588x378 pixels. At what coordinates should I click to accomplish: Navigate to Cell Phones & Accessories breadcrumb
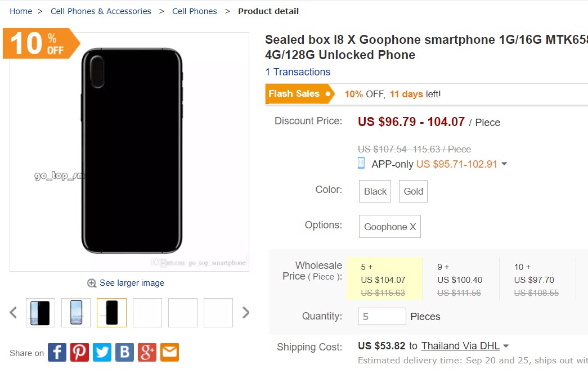click(x=101, y=11)
